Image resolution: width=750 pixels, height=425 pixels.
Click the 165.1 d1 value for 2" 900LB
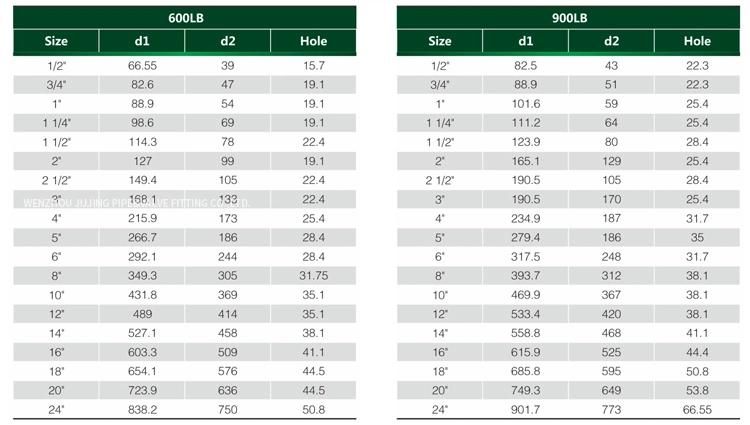(526, 161)
